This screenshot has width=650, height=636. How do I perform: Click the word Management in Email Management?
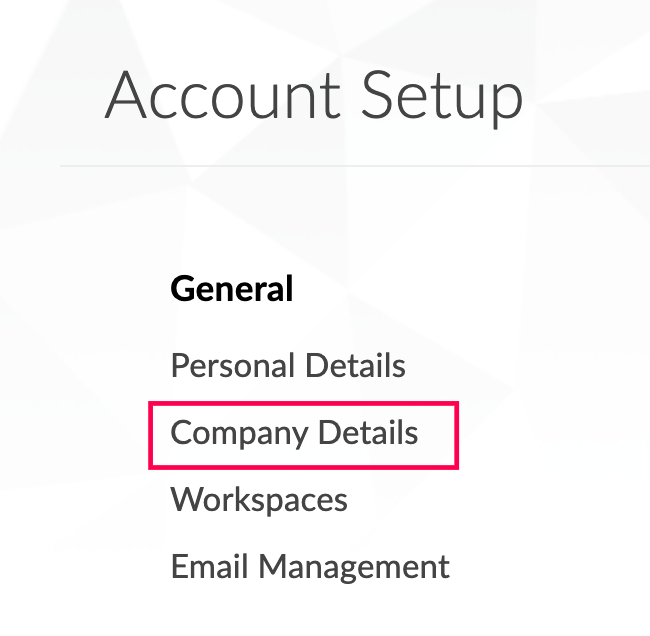(354, 568)
